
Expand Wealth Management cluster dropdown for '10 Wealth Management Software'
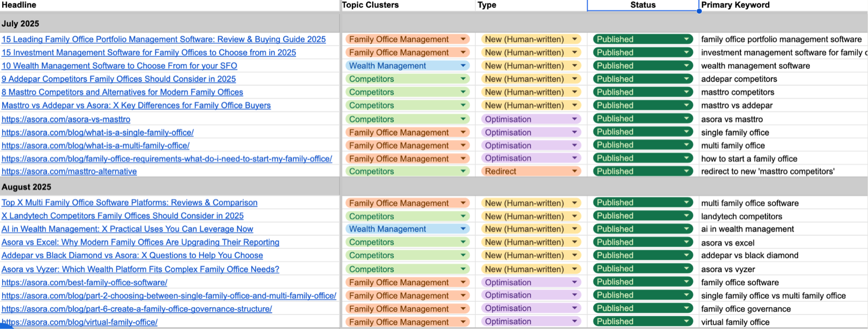(x=463, y=66)
